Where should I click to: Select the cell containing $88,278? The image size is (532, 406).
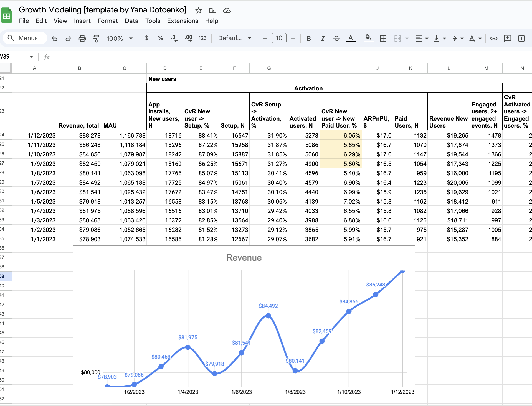(79, 135)
